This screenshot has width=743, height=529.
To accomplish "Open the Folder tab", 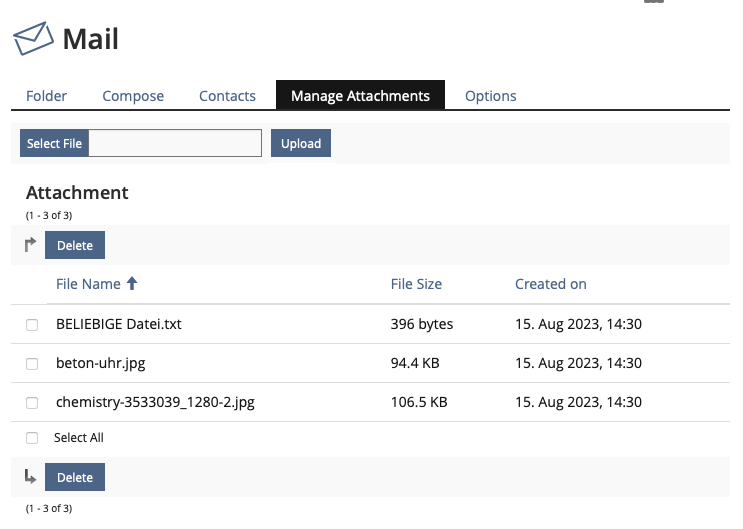I will coord(47,96).
